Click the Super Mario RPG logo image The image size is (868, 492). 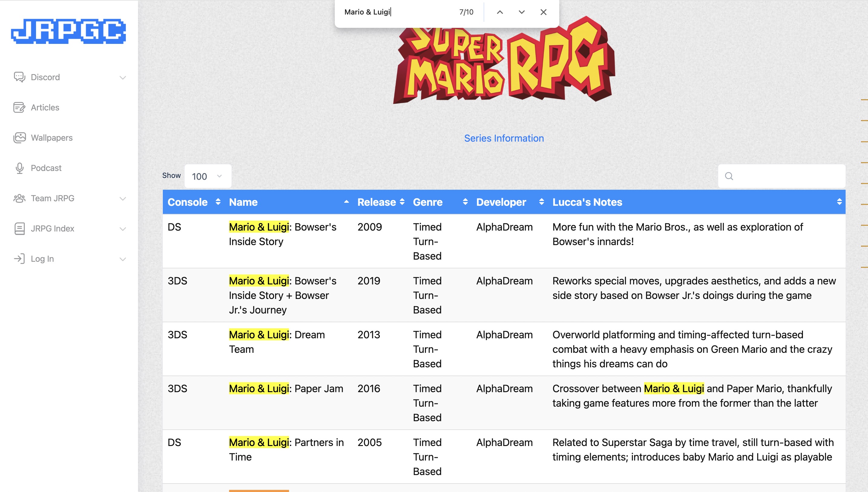pyautogui.click(x=504, y=61)
